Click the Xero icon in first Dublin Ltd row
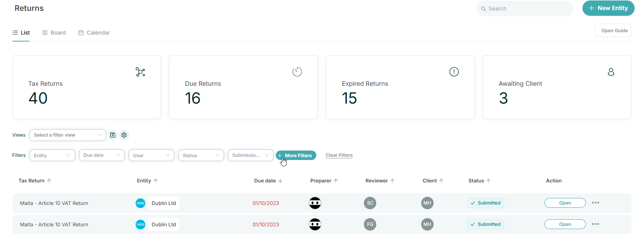 [140, 203]
